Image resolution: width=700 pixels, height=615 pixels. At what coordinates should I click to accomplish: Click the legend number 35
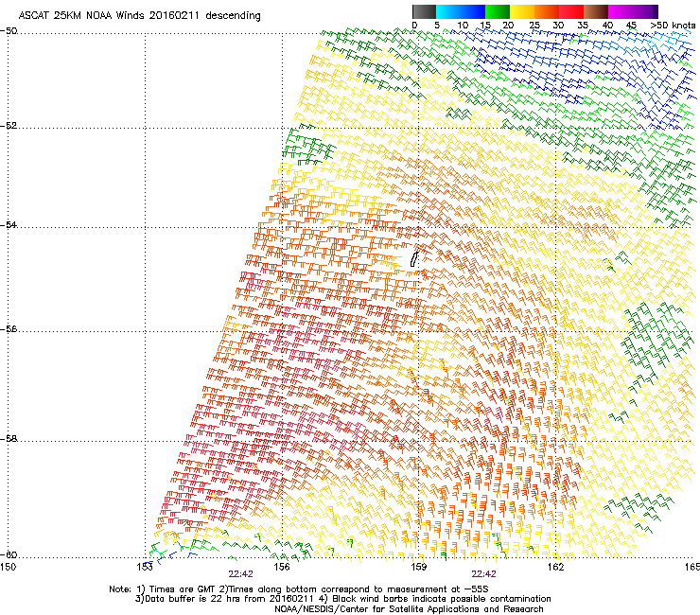[x=583, y=26]
